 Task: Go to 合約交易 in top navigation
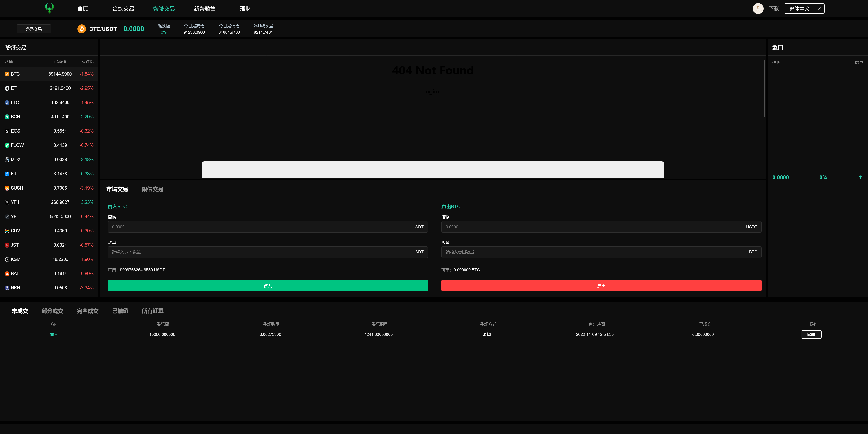tap(123, 8)
